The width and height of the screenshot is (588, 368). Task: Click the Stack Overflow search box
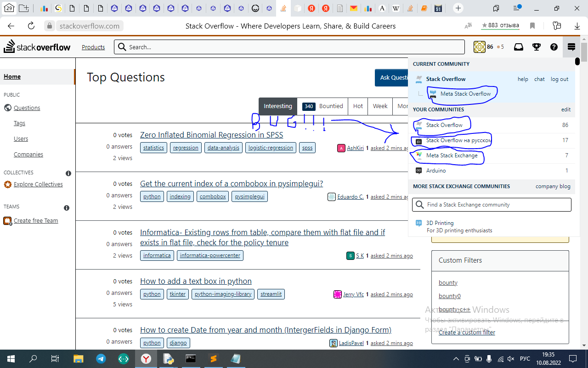(x=289, y=47)
